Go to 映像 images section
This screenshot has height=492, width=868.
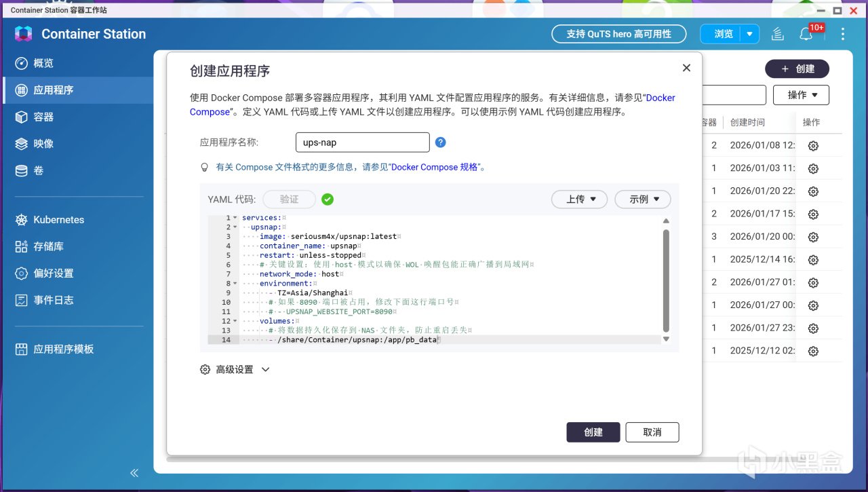[77, 144]
